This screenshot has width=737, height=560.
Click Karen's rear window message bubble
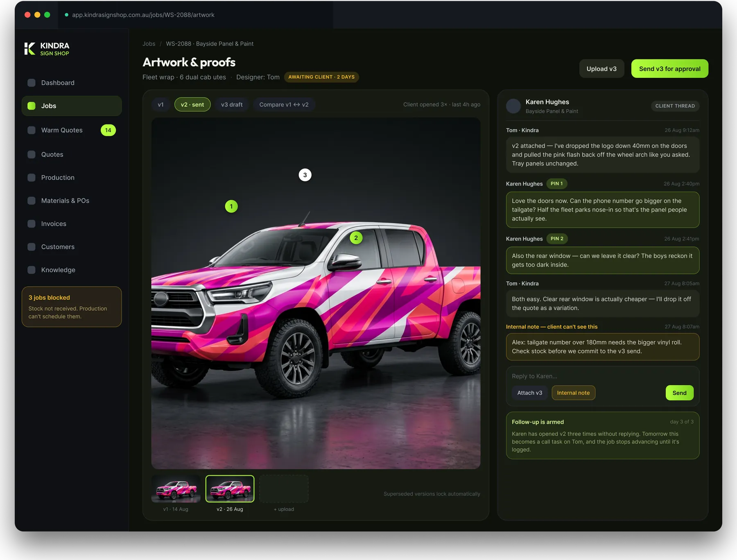[603, 260]
